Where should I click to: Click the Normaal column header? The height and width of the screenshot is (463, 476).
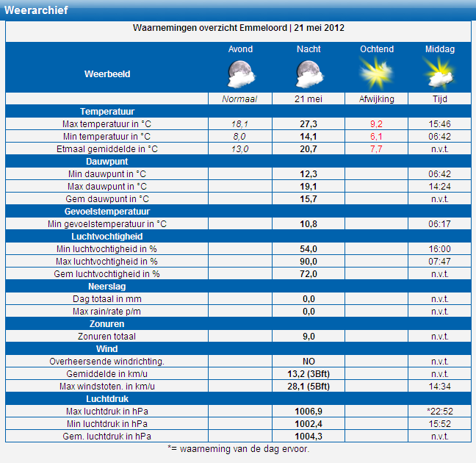pos(240,99)
